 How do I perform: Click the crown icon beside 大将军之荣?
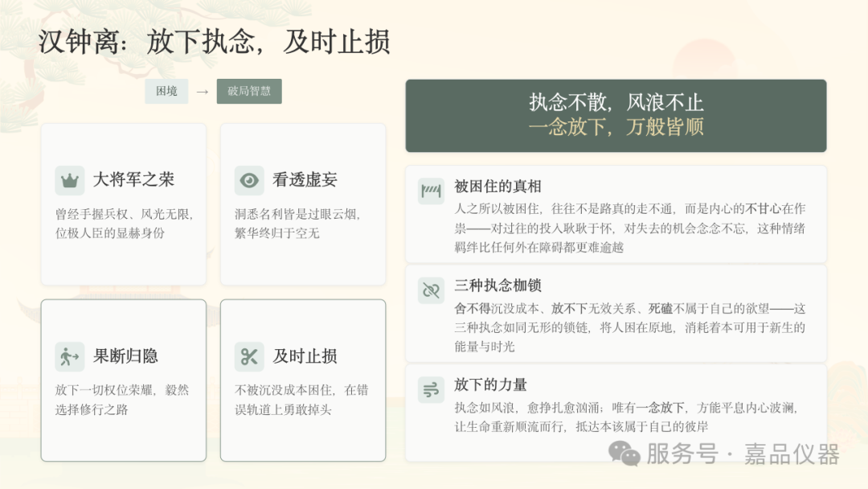pos(70,180)
